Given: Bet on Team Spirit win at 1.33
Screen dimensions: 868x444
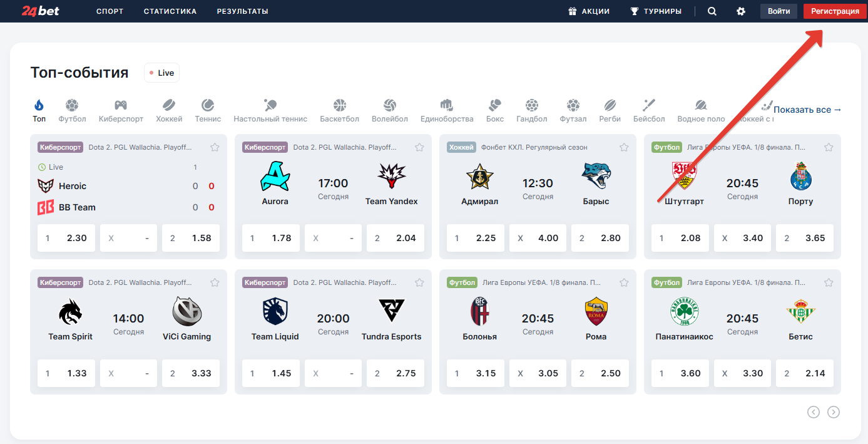Looking at the screenshot, I should [x=66, y=373].
